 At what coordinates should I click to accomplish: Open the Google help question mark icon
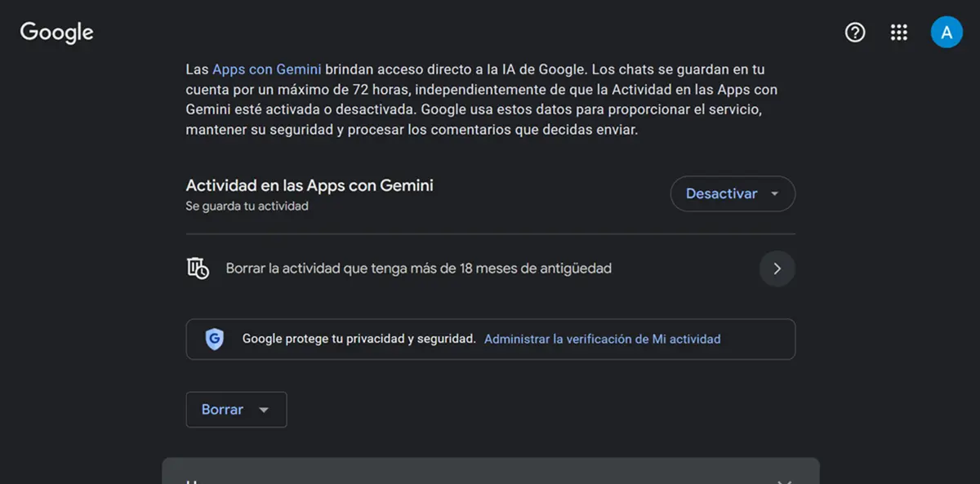(x=855, y=33)
